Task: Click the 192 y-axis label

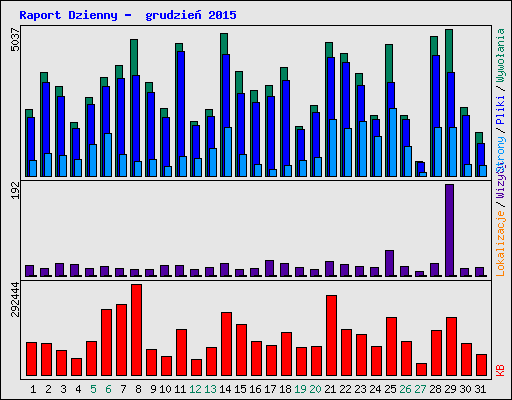Action: tap(15, 190)
